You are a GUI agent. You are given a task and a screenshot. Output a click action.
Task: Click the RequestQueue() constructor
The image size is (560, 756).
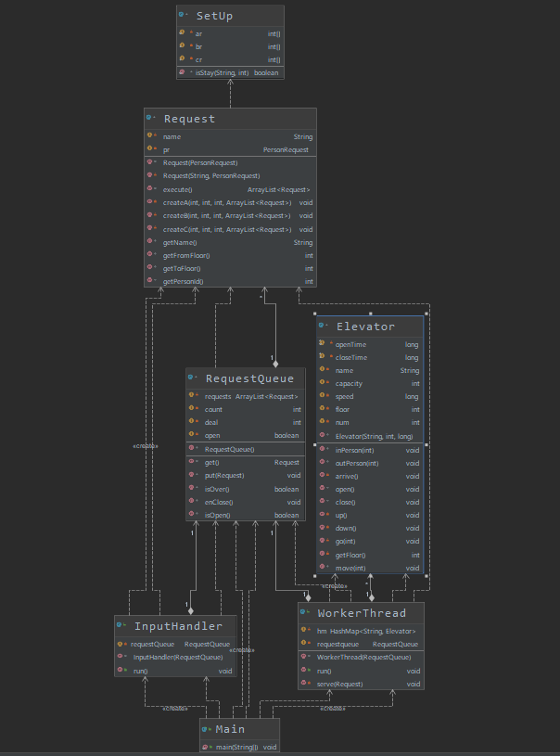pos(246,449)
